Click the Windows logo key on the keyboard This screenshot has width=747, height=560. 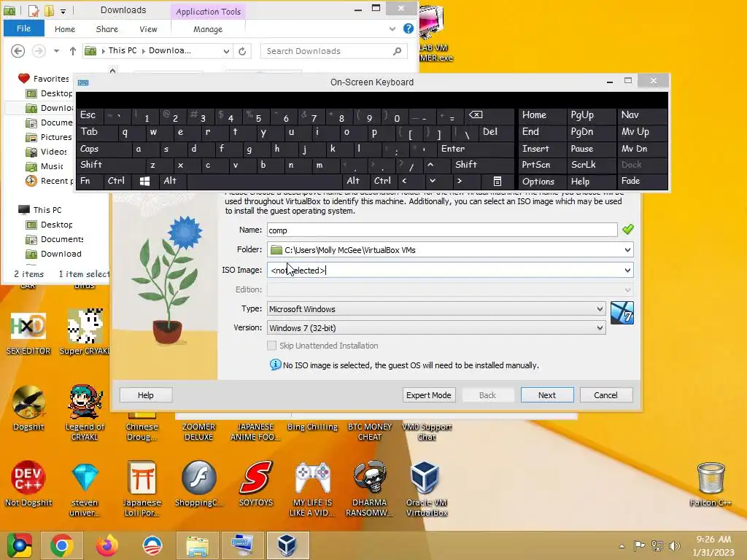[x=145, y=181]
